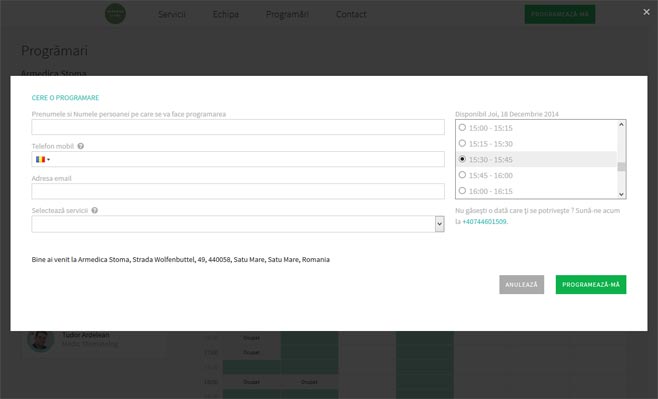Click the time list scroll down arrow
Screen dimensions: 658x399
(x=621, y=194)
